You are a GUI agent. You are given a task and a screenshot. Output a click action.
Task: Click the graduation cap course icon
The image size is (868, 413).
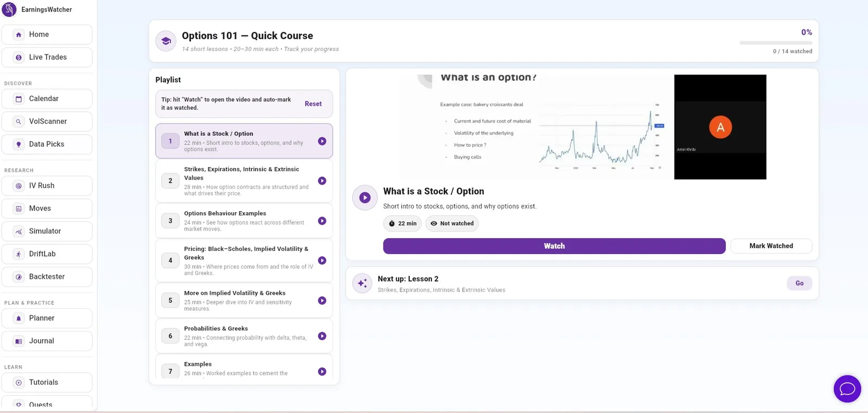pyautogui.click(x=166, y=41)
